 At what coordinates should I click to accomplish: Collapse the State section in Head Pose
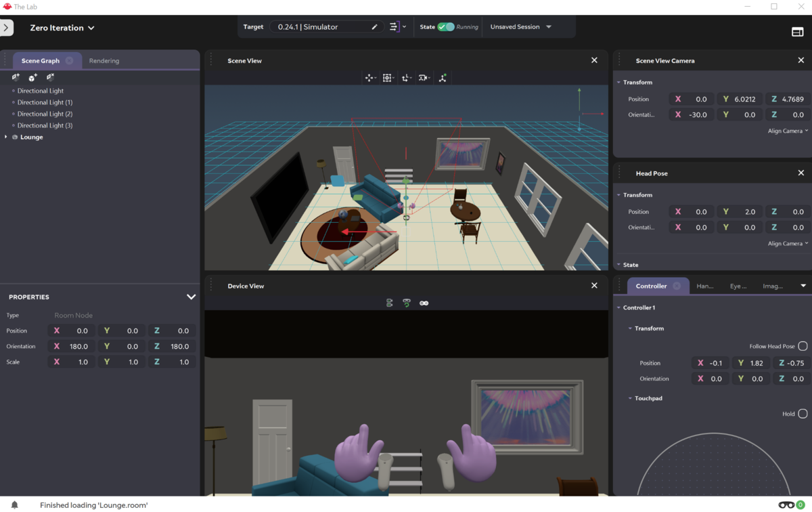click(618, 265)
